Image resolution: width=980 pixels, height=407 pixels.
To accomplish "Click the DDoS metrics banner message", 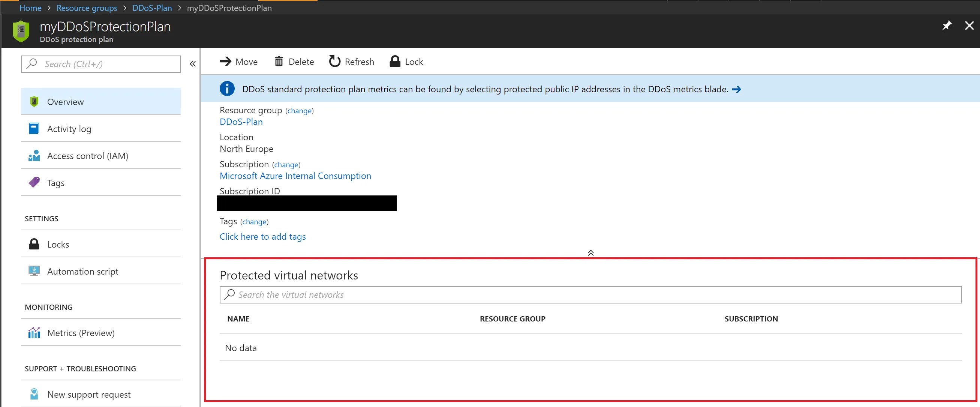I will tap(485, 89).
